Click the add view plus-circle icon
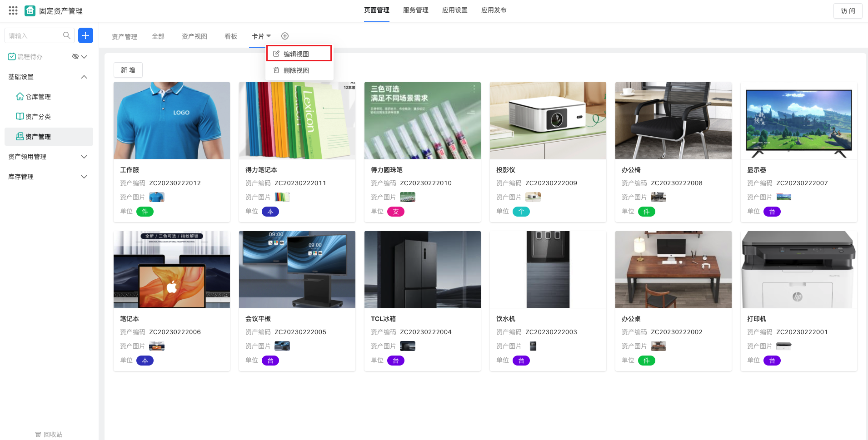The width and height of the screenshot is (868, 440). pyautogui.click(x=285, y=36)
